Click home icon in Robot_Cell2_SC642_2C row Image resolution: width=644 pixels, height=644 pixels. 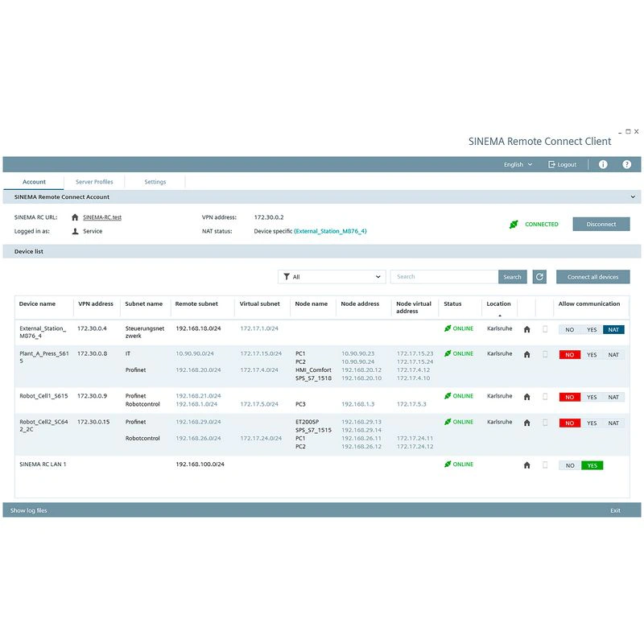click(x=527, y=423)
